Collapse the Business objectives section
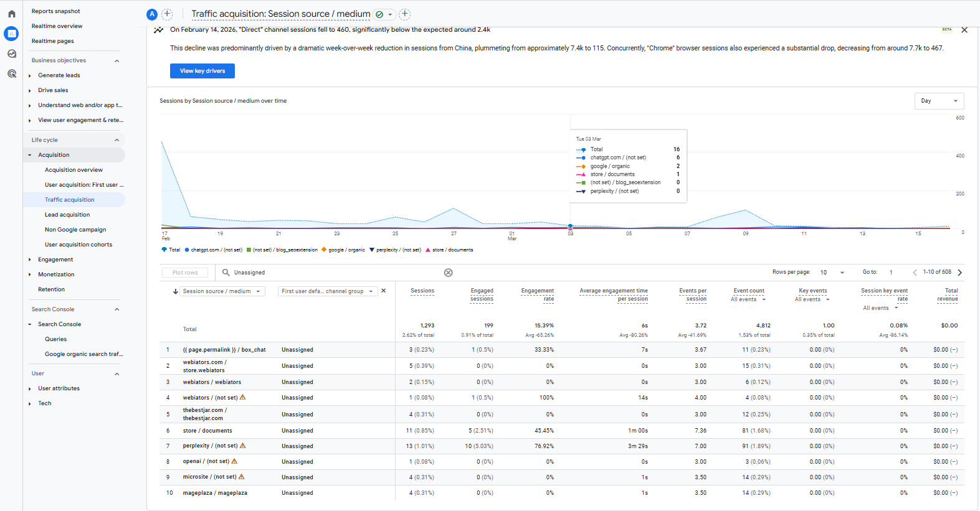 [x=117, y=60]
